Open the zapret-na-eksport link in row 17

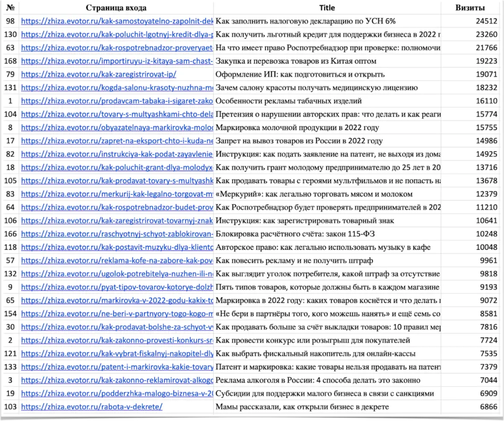tap(117, 141)
